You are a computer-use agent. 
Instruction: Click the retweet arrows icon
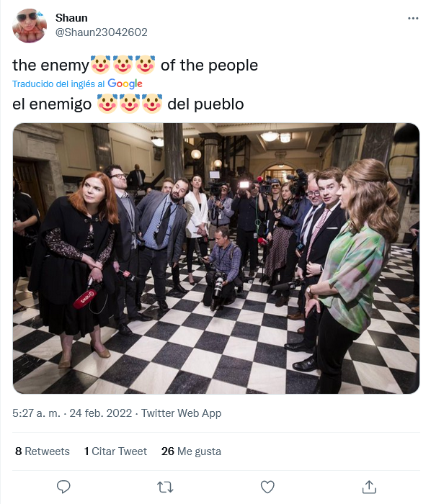[165, 487]
